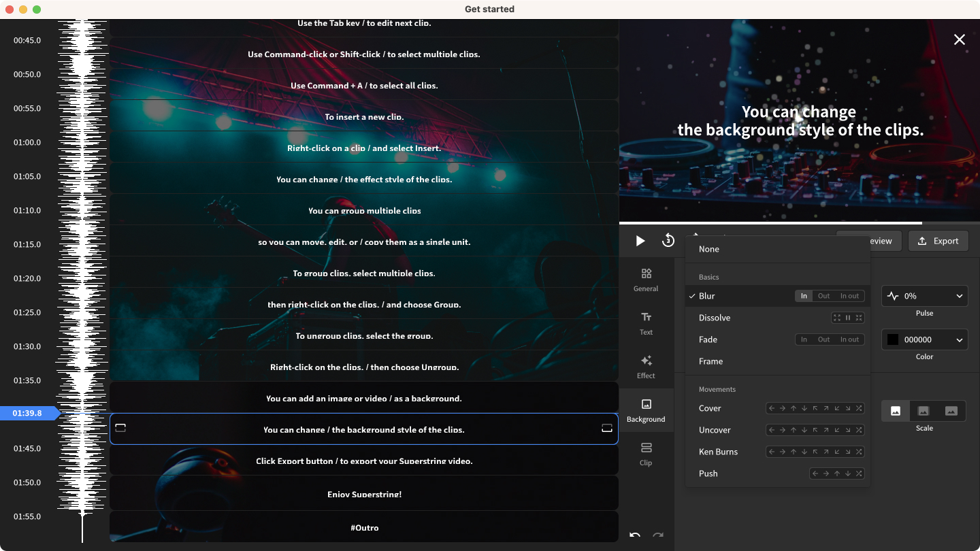980x551 pixels.
Task: Click the undo arrow icon
Action: coord(635,535)
